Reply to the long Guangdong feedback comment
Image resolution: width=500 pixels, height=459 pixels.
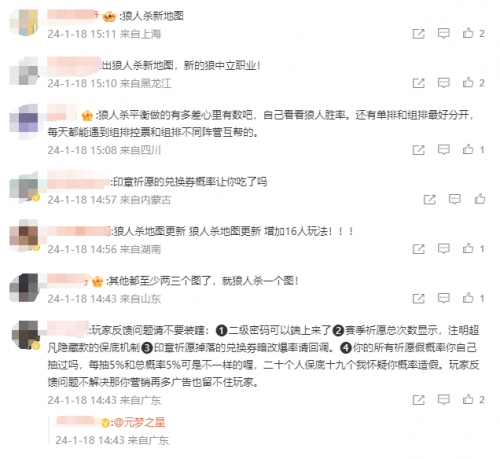click(x=443, y=399)
